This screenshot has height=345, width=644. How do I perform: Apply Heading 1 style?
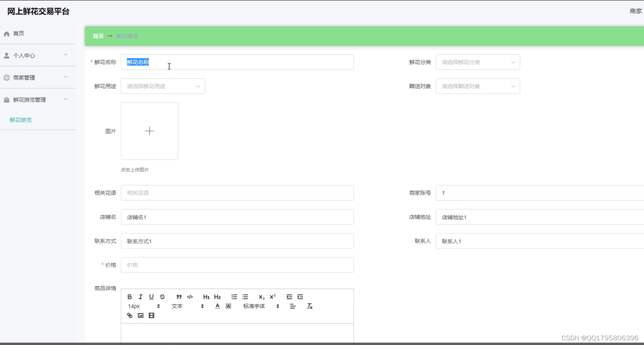[206, 297]
